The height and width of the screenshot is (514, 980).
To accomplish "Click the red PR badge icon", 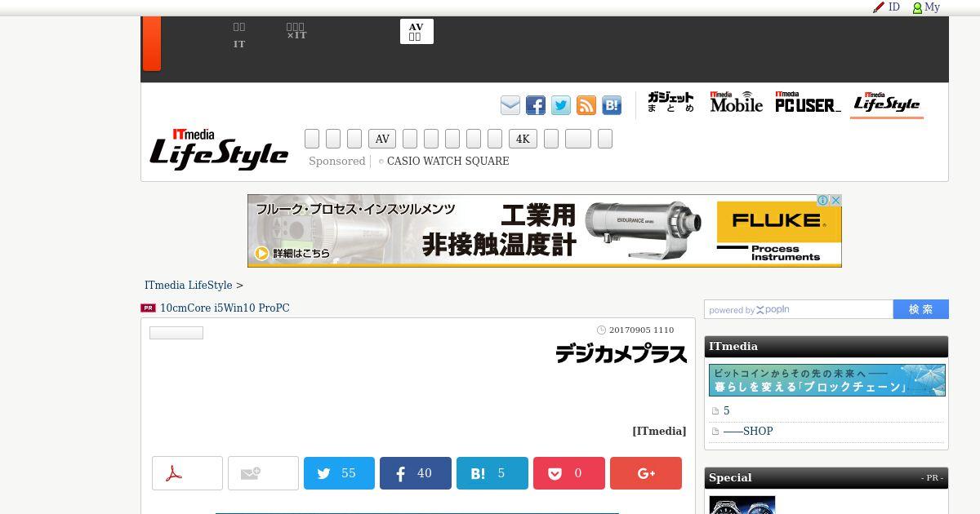I will point(148,308).
